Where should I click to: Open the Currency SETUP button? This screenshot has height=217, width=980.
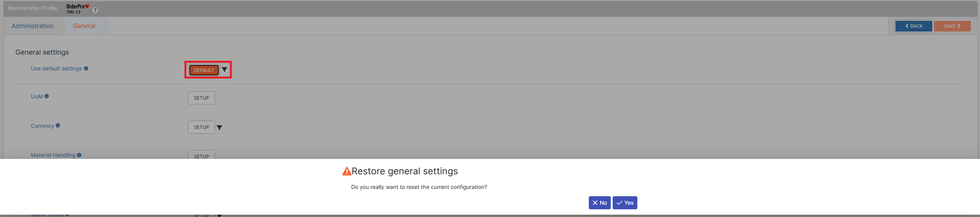[x=201, y=127]
